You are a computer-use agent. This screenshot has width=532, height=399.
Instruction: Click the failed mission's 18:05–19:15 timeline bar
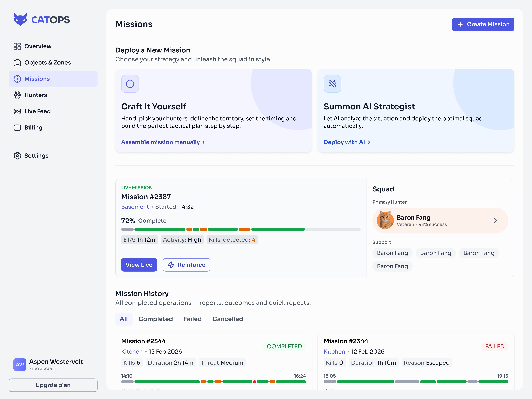(x=416, y=382)
